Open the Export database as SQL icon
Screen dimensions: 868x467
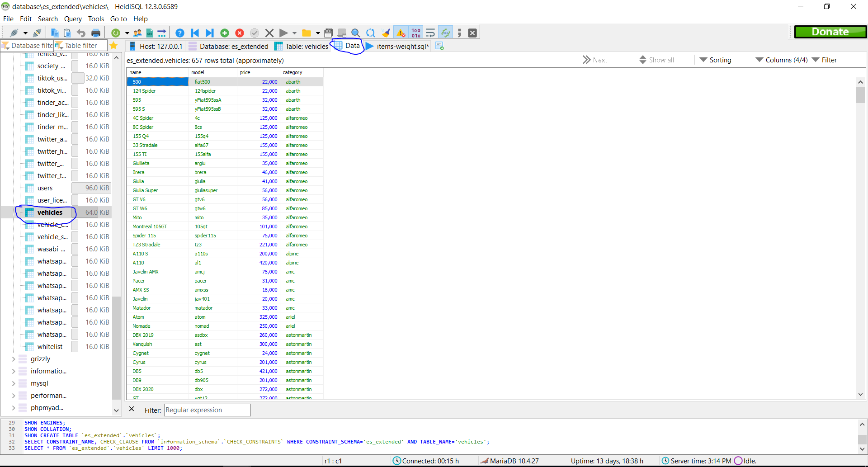(162, 33)
